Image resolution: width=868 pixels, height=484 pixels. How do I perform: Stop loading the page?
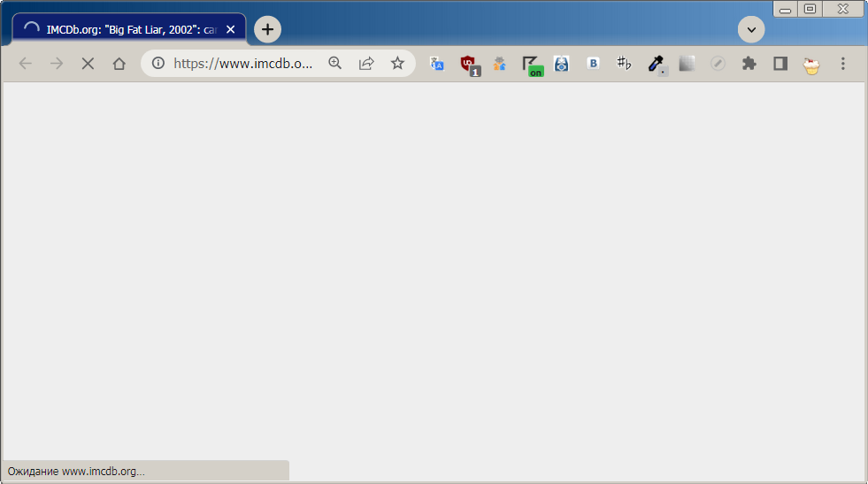[x=88, y=64]
